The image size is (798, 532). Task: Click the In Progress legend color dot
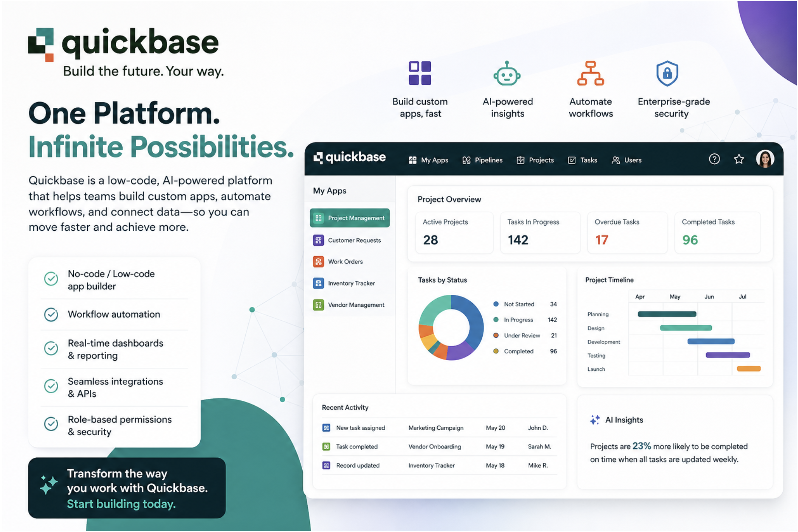pyautogui.click(x=496, y=320)
